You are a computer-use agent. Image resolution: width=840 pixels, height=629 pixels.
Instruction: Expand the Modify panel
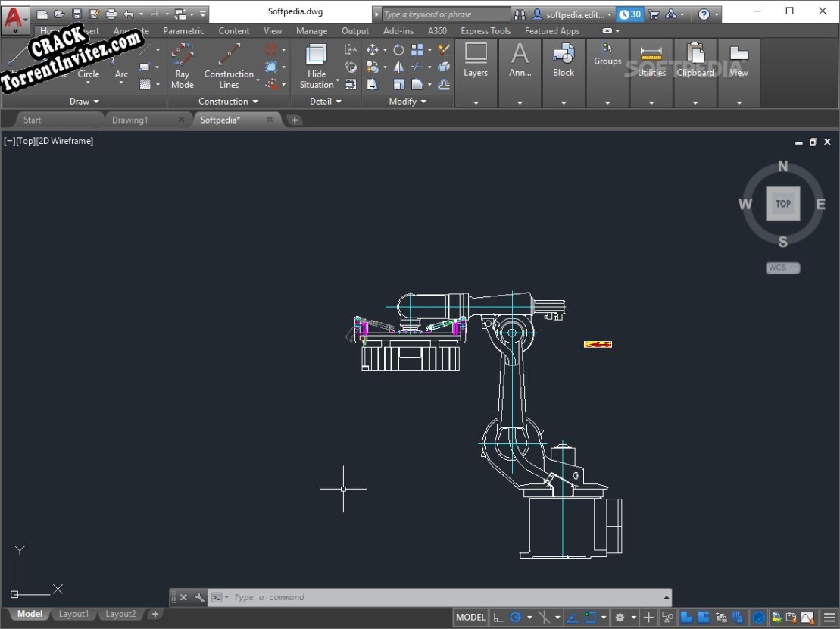pyautogui.click(x=407, y=101)
